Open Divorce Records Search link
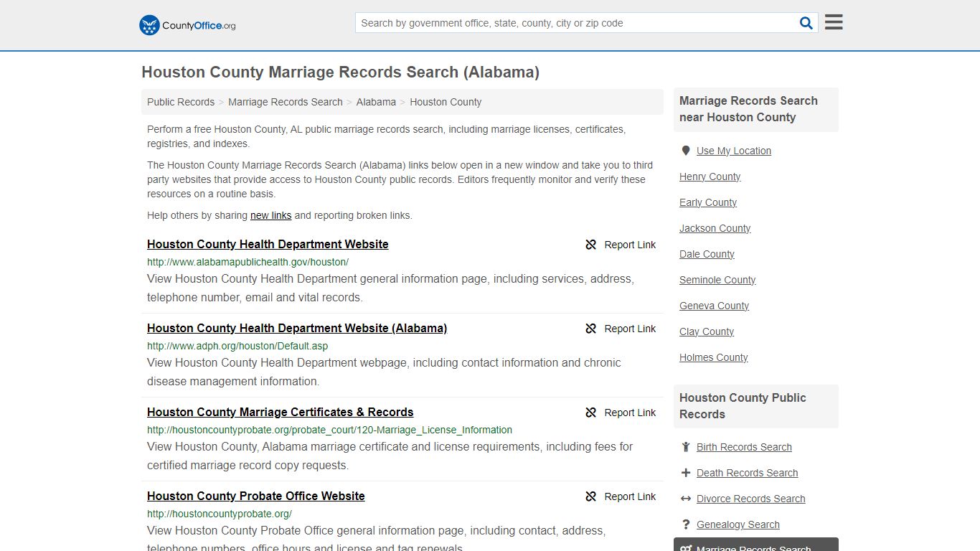 click(x=751, y=499)
